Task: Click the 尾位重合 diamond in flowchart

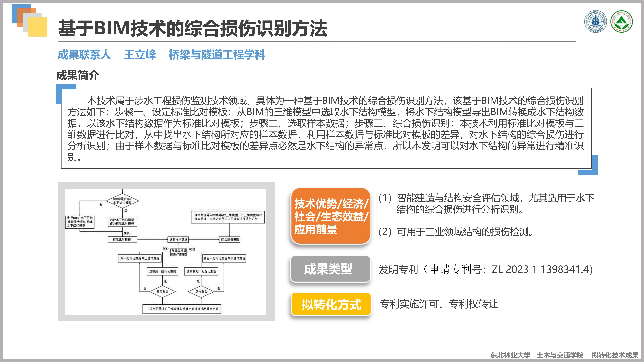Action: coord(201,292)
